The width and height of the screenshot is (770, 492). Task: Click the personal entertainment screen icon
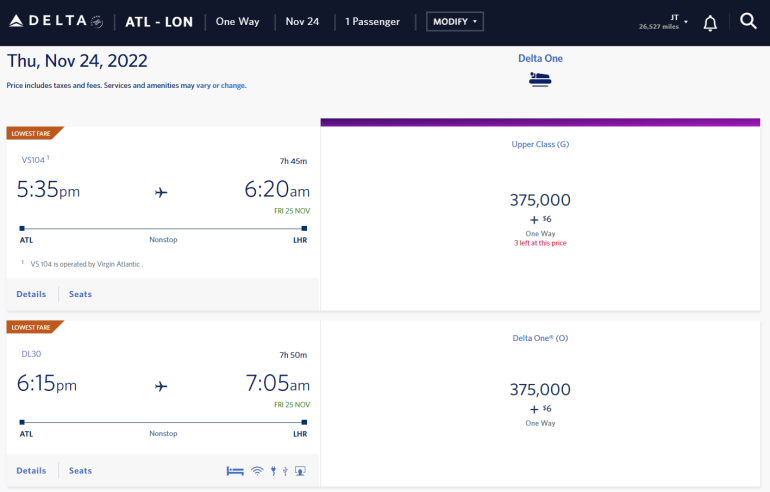(300, 470)
